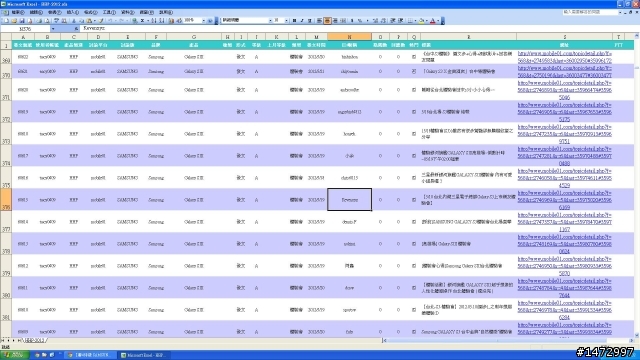Click the Save icon in toolbar
This screenshot has height=360, width=640.
(22, 21)
